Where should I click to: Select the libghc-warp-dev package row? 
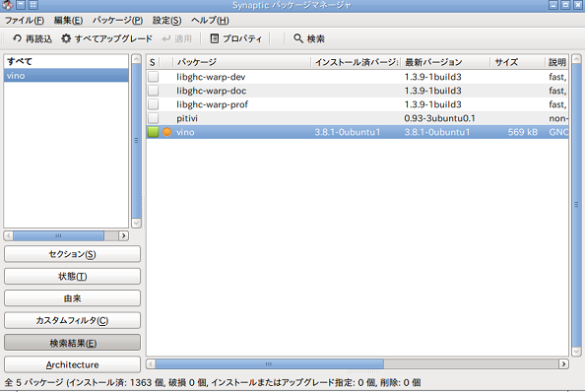tap(357, 77)
